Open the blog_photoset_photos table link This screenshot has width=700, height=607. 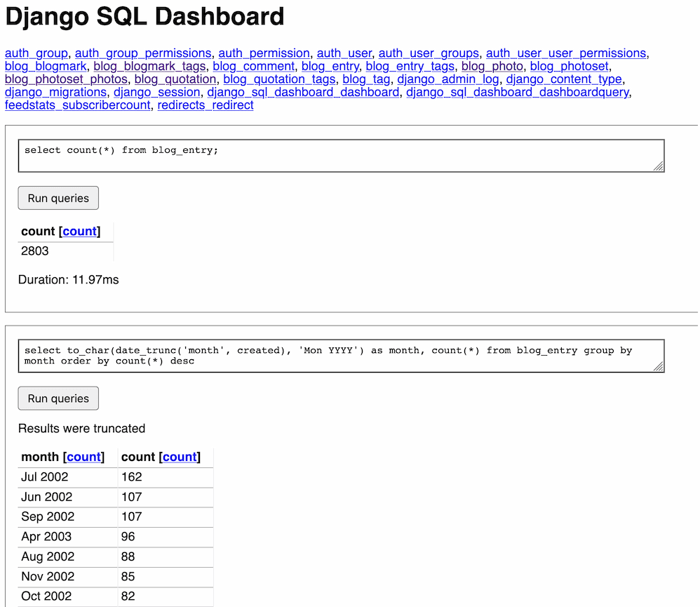[x=66, y=79]
